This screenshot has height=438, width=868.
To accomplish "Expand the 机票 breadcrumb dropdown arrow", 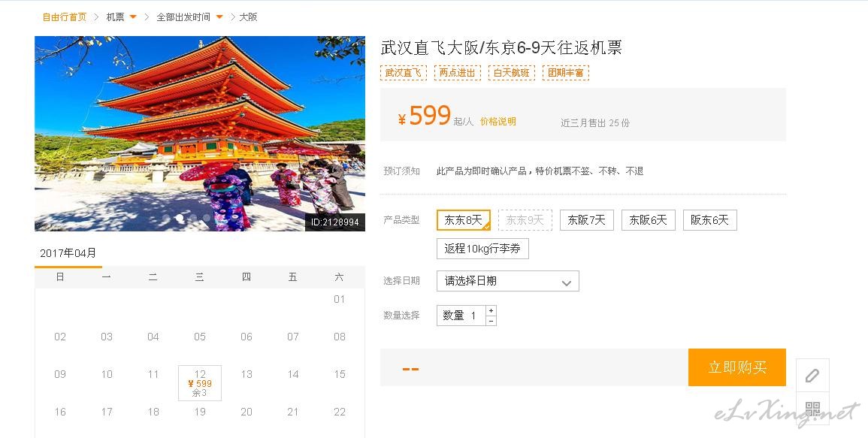I will pos(133,17).
